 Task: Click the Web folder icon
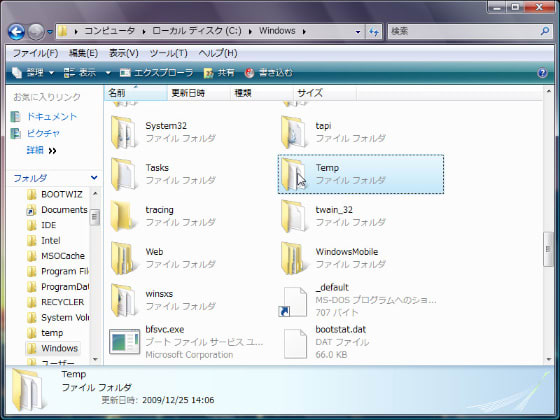pyautogui.click(x=123, y=259)
